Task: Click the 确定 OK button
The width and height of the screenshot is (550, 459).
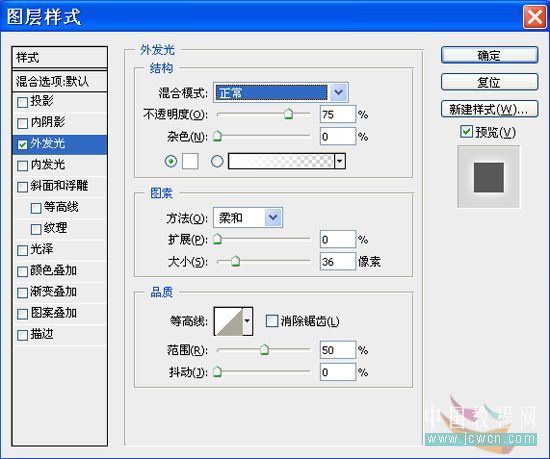Action: 489,55
